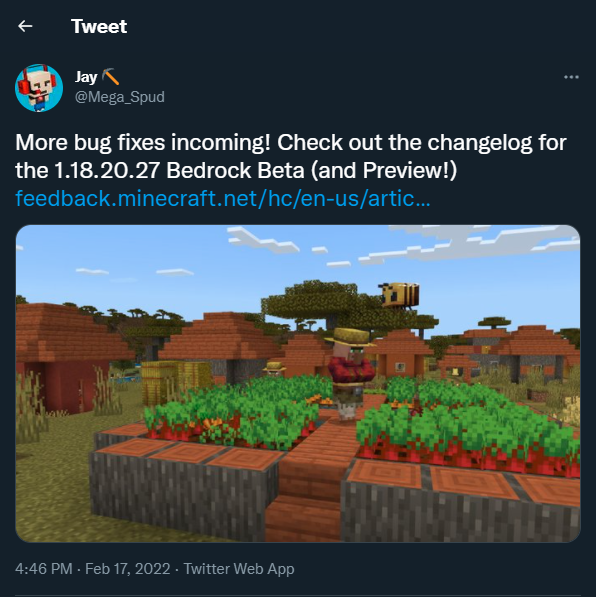Image resolution: width=596 pixels, height=597 pixels.
Task: Visit the @Mega_Spud handle profile
Action: click(120, 97)
